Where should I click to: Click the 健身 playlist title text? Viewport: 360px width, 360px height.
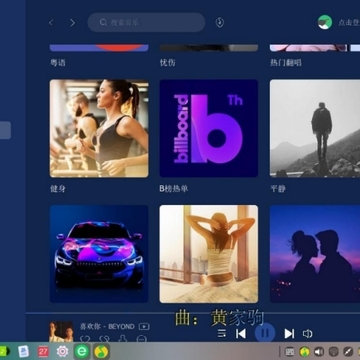click(x=58, y=189)
